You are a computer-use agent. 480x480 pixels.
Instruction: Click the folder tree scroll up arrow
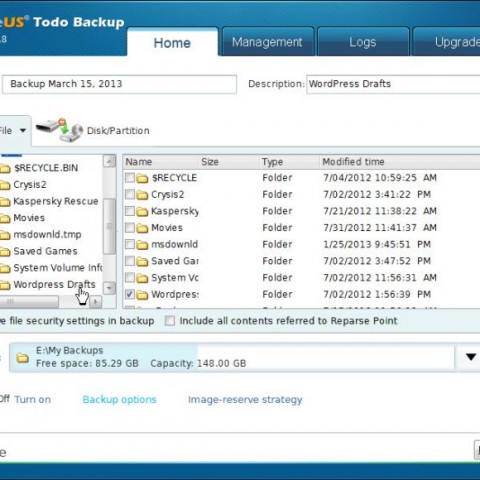pyautogui.click(x=109, y=162)
